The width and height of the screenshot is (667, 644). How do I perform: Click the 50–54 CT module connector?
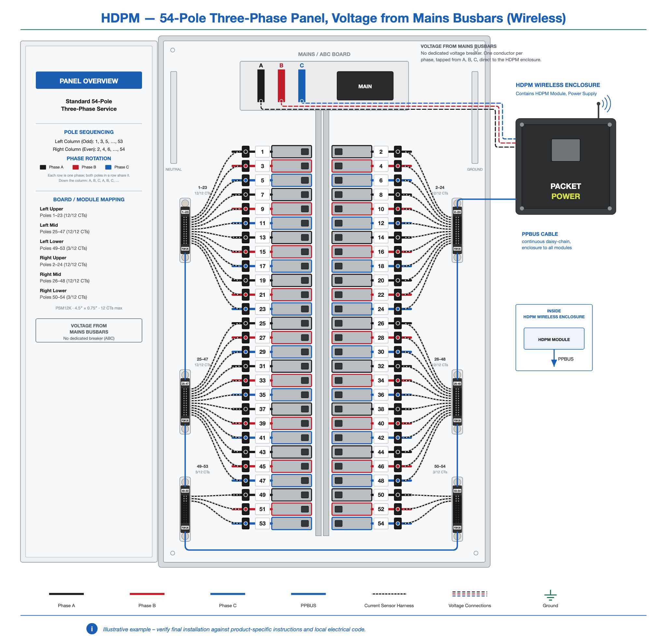pyautogui.click(x=457, y=509)
